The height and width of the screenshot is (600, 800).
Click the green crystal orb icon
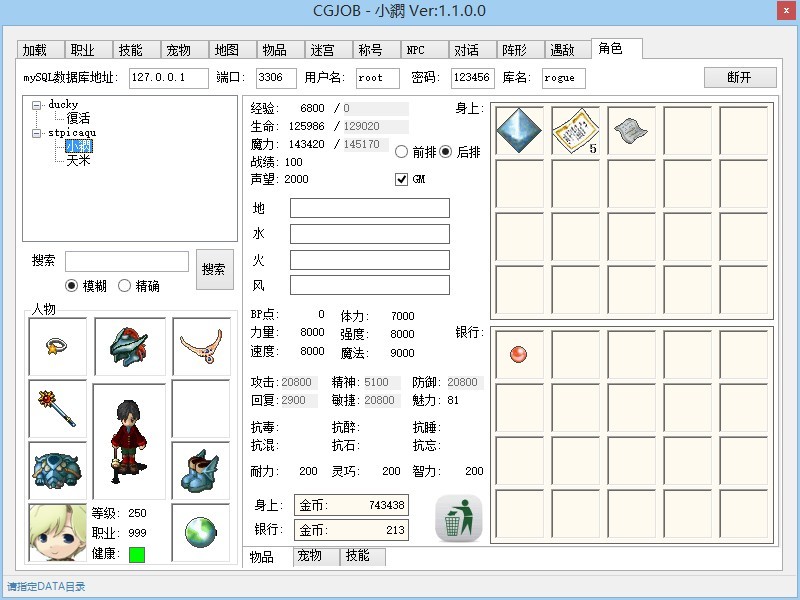point(201,532)
